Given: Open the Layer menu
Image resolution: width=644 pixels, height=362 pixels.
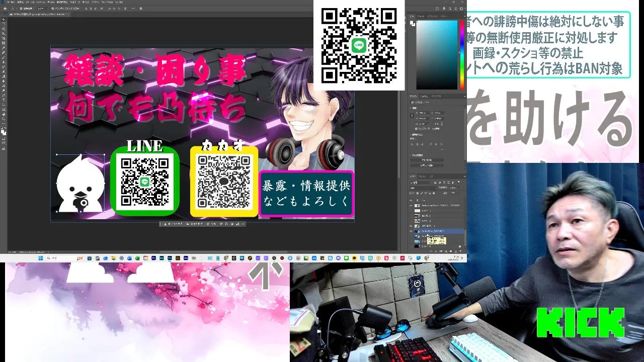Looking at the screenshot, I should (x=40, y=2).
